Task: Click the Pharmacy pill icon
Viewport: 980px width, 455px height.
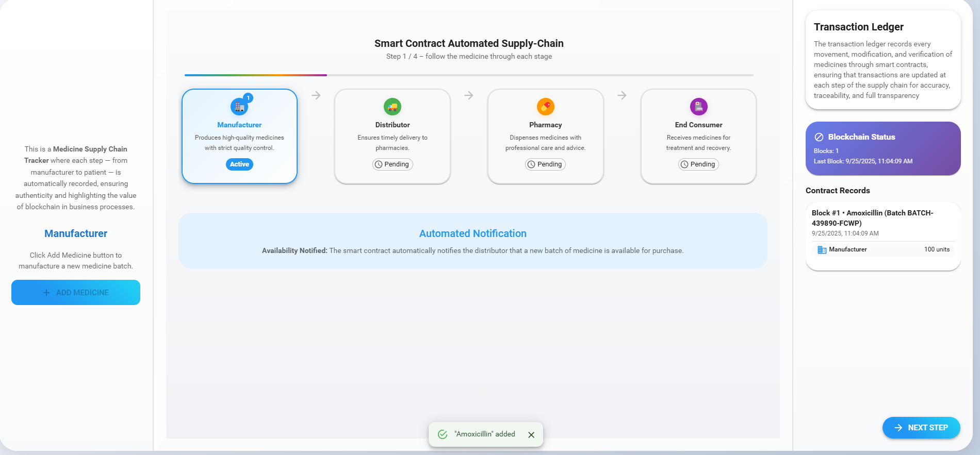Action: (545, 107)
